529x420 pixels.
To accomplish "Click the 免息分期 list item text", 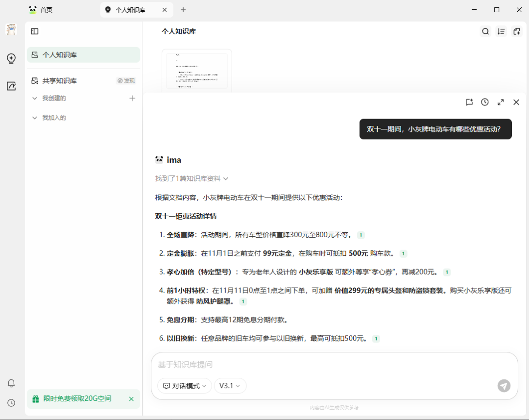I will [x=227, y=320].
